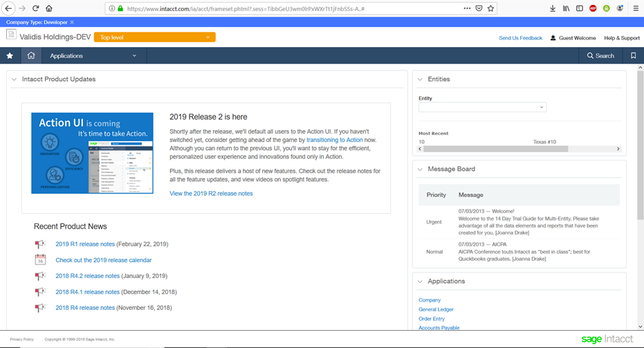This screenshot has width=644, height=348.
Task: Click the calendar icon beside release calendar
Action: click(40, 259)
